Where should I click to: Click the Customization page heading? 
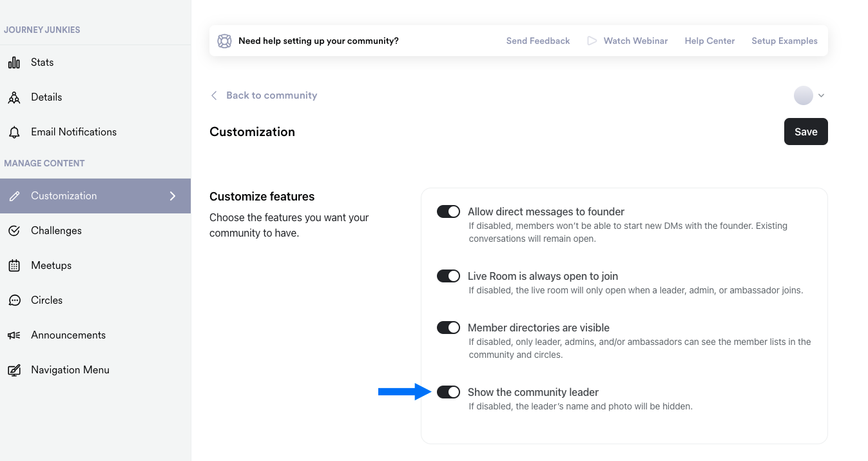click(x=252, y=132)
